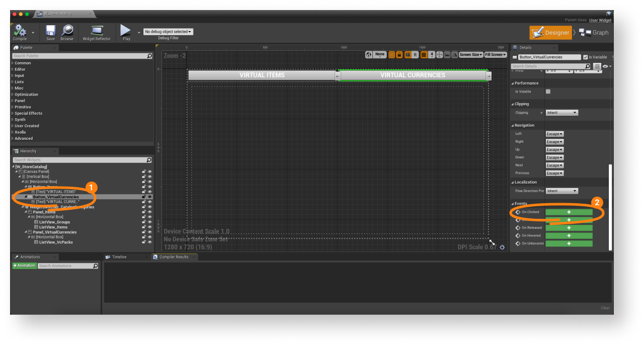Launch the Widget Reflector tool

(x=97, y=31)
